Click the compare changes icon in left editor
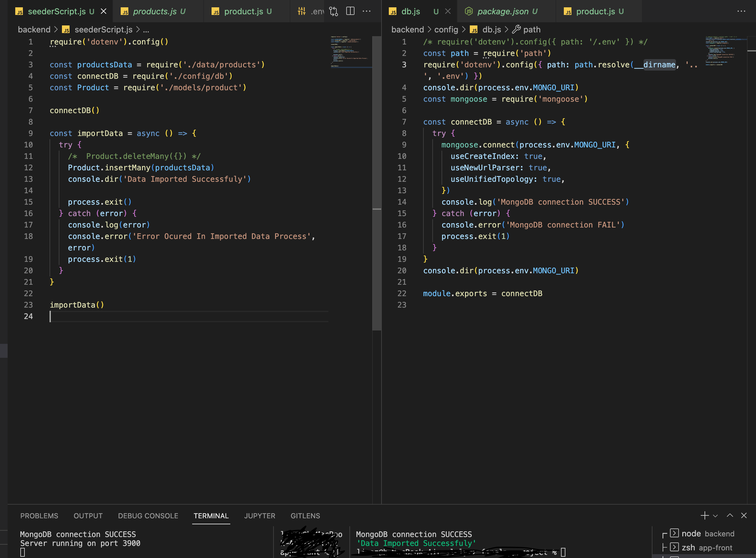756x558 pixels. [x=334, y=11]
